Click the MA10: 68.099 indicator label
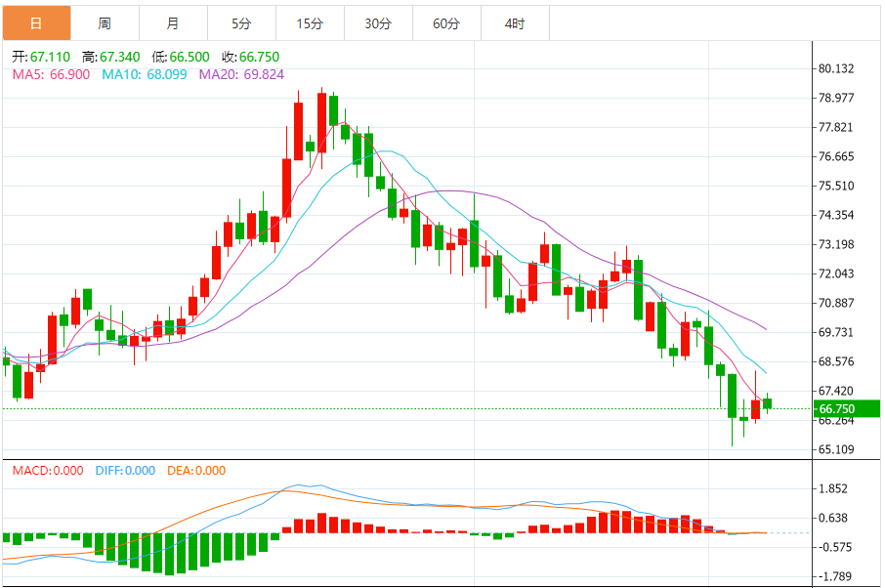Viewport: 885px width, 588px height. pyautogui.click(x=144, y=74)
